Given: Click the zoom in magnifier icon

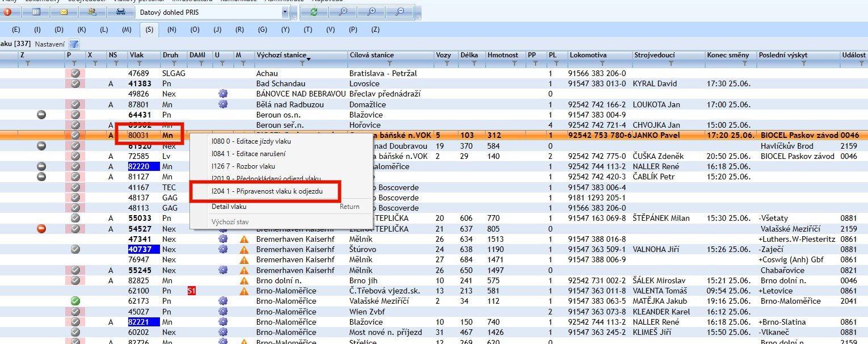Looking at the screenshot, I should click(372, 11).
